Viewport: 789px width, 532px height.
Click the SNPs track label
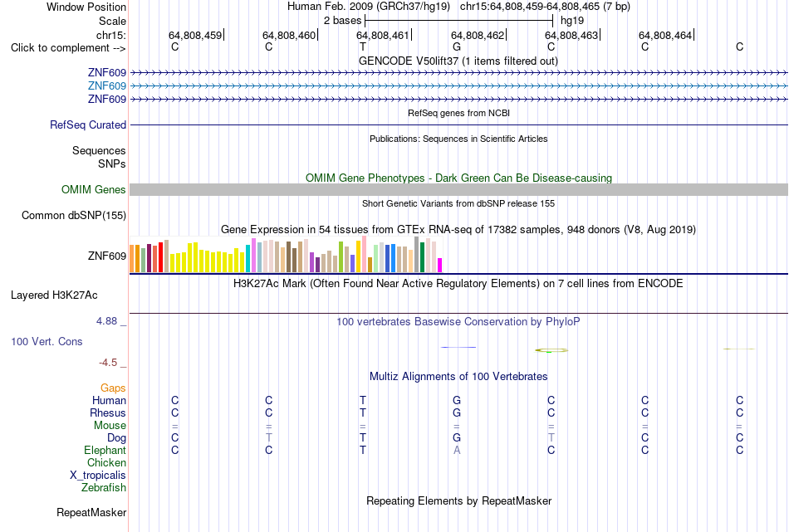click(x=112, y=164)
